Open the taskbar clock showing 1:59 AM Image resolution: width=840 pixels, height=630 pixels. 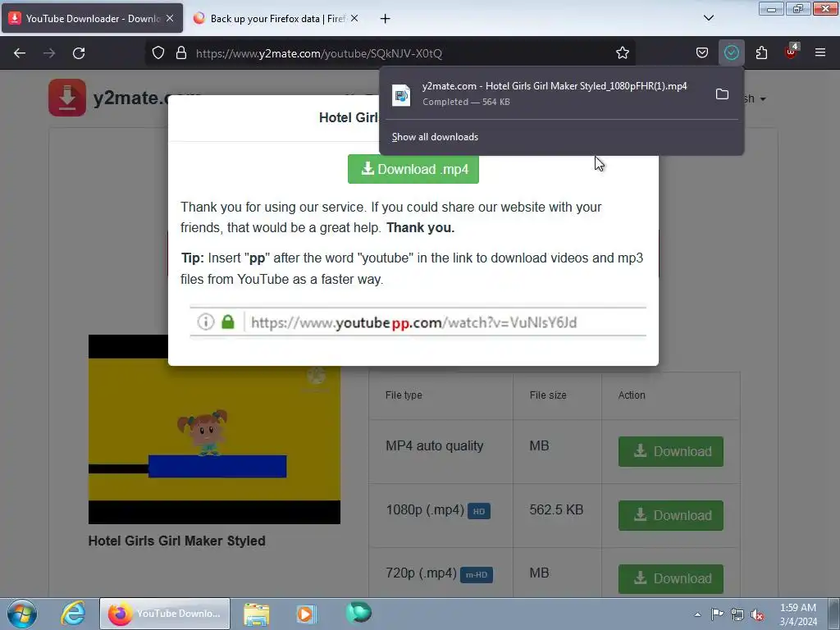797,614
